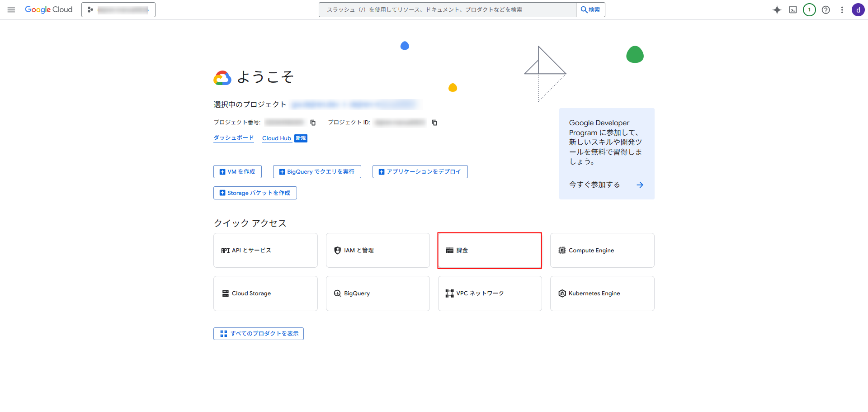The width and height of the screenshot is (868, 412).
Task: Activate Cloud Shell terminal icon
Action: click(793, 10)
